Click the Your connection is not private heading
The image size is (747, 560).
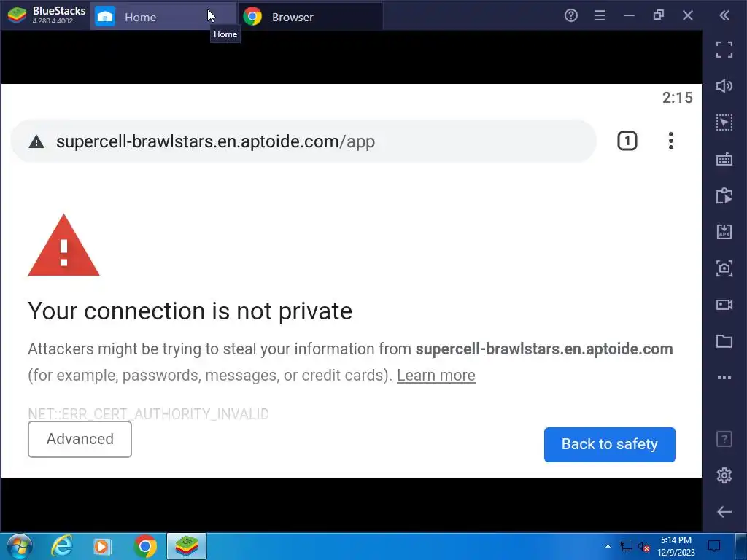[x=190, y=311]
